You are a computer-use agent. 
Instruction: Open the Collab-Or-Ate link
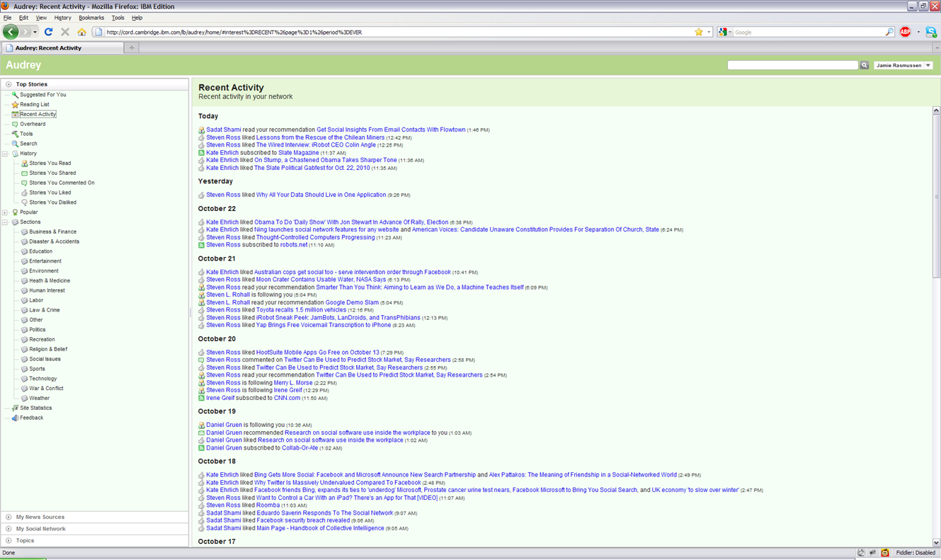coord(300,447)
